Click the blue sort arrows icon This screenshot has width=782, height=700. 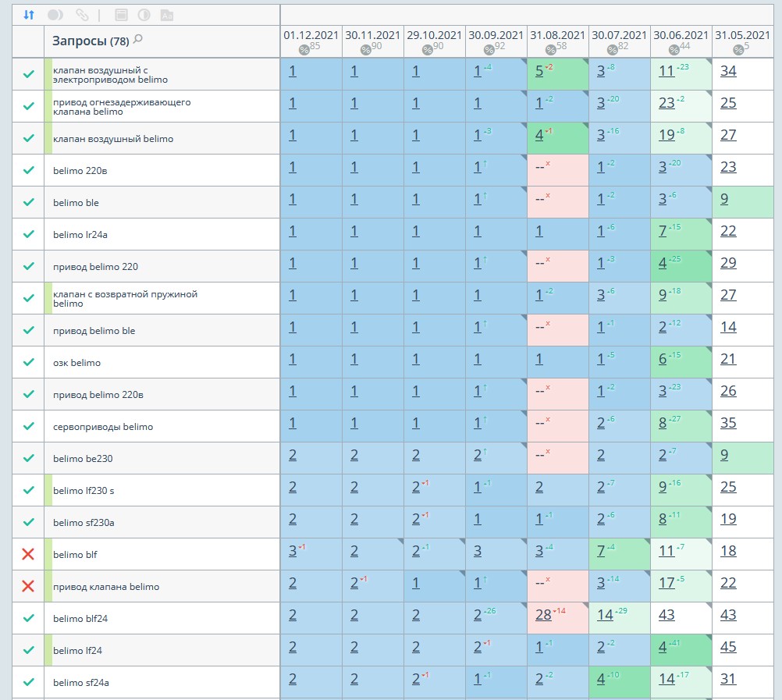click(29, 15)
